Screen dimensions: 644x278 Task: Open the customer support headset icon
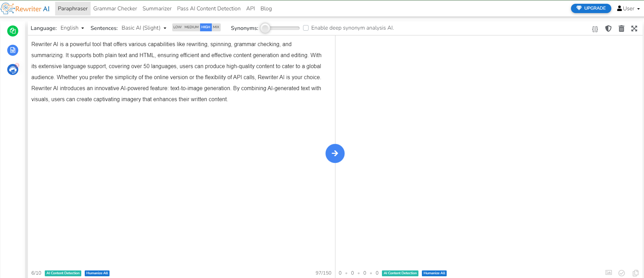pos(13,70)
